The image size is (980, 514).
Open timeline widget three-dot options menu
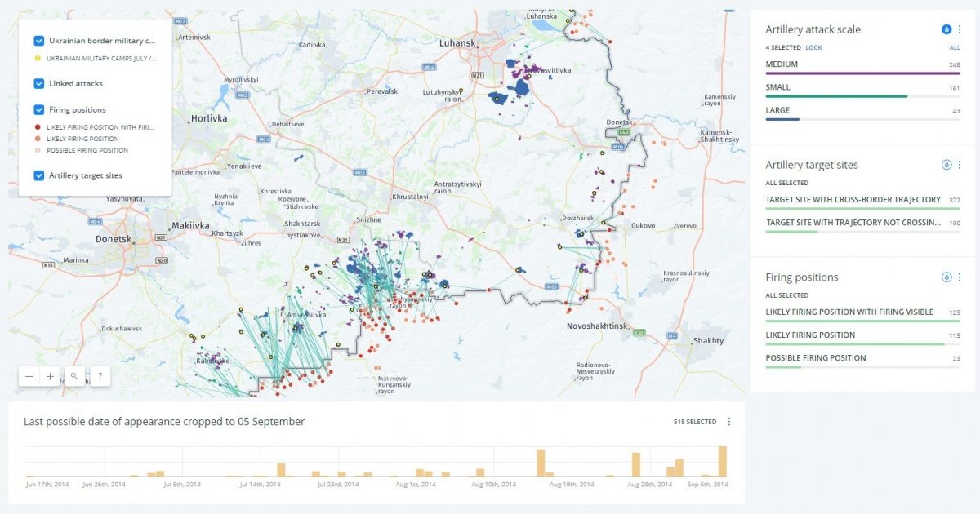click(x=729, y=422)
